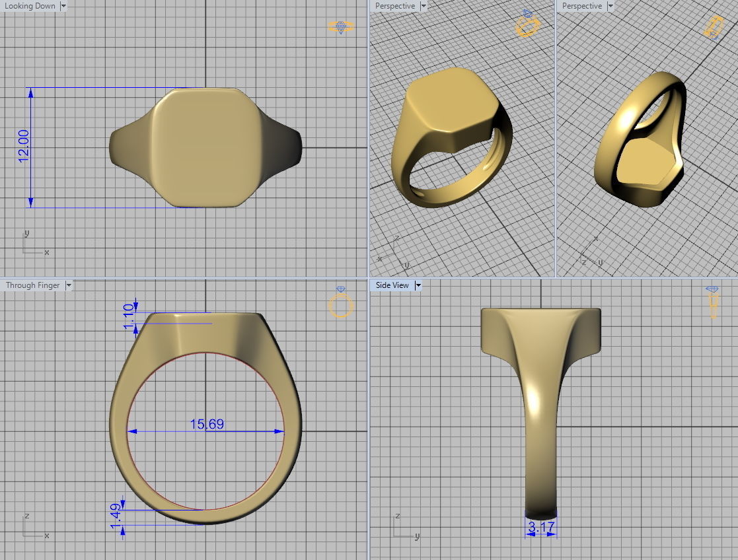Select the 12.00 dimension text
The image size is (738, 560).
coord(24,147)
